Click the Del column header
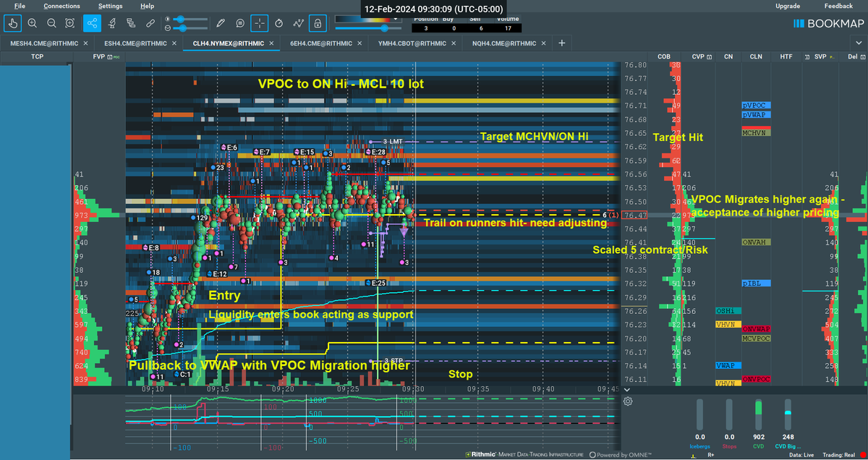868x460 pixels. pyautogui.click(x=851, y=56)
